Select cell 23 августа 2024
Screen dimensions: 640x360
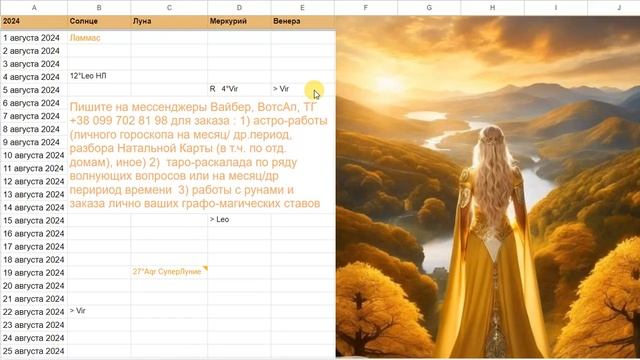coord(34,325)
